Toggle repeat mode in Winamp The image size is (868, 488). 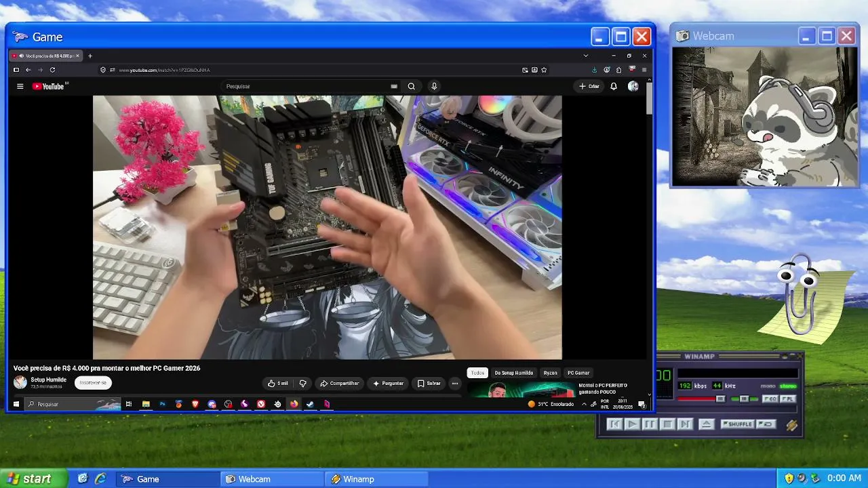(766, 424)
